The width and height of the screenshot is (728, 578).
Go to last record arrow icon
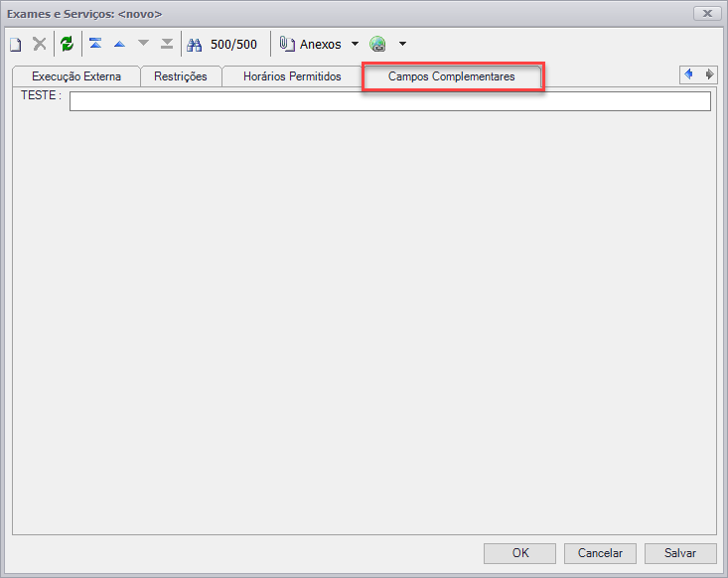tap(167, 44)
